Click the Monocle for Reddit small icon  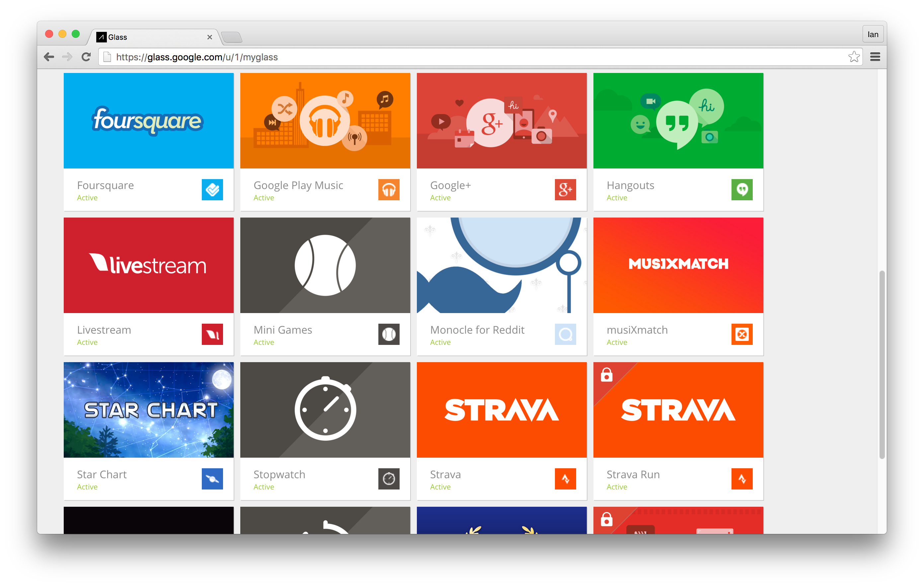[x=565, y=334]
